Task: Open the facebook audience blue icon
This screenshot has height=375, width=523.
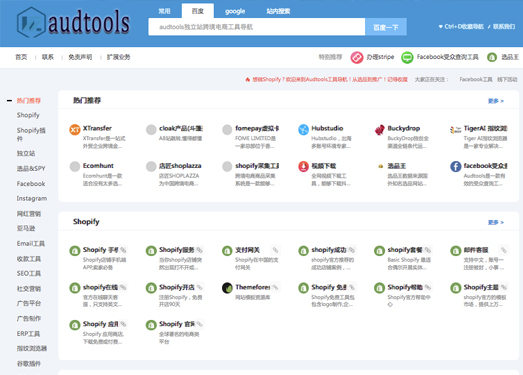Action: tap(456, 166)
